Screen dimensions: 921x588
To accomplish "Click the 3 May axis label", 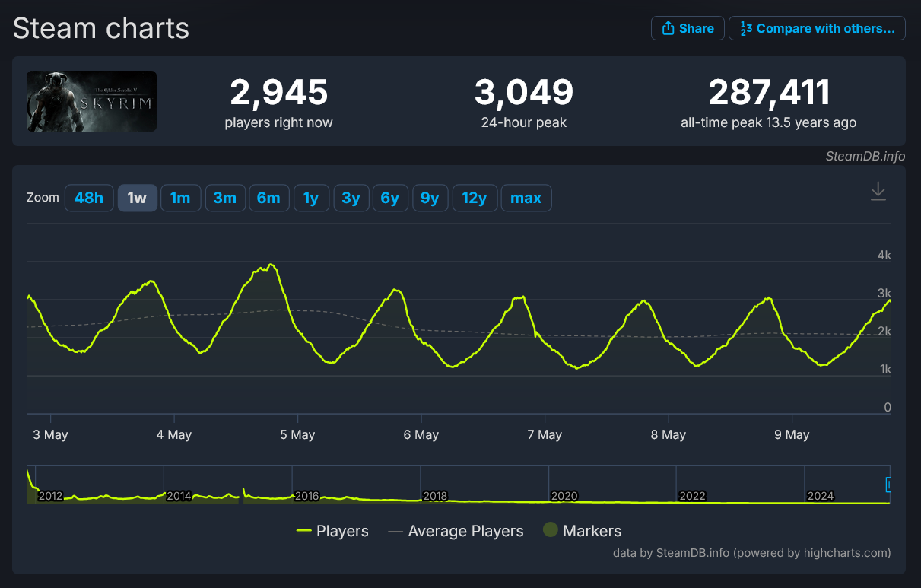I will [x=50, y=435].
